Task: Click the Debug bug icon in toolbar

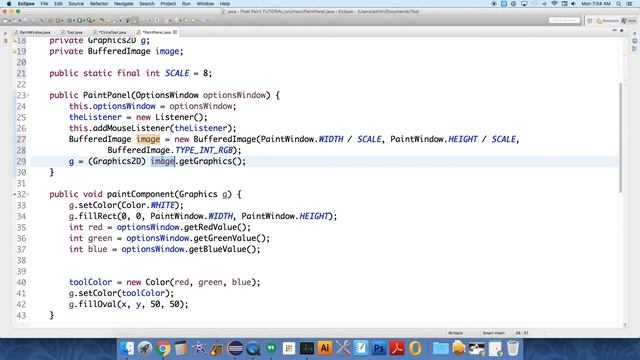Action: [x=70, y=20]
